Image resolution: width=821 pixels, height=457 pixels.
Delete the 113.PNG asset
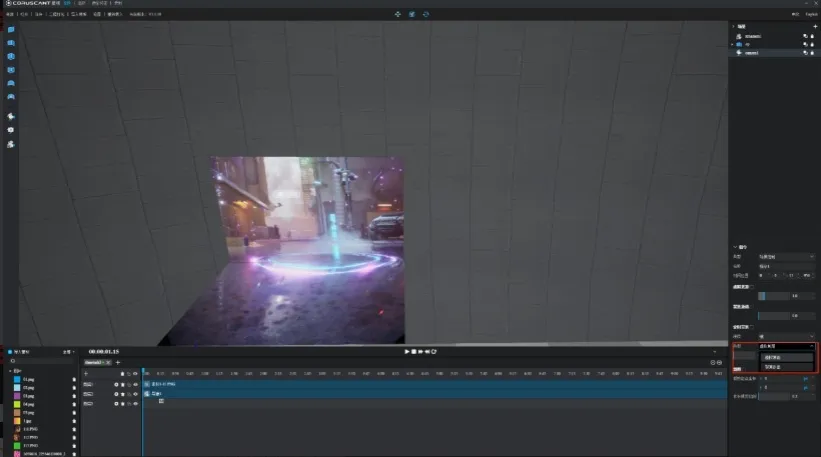74,445
